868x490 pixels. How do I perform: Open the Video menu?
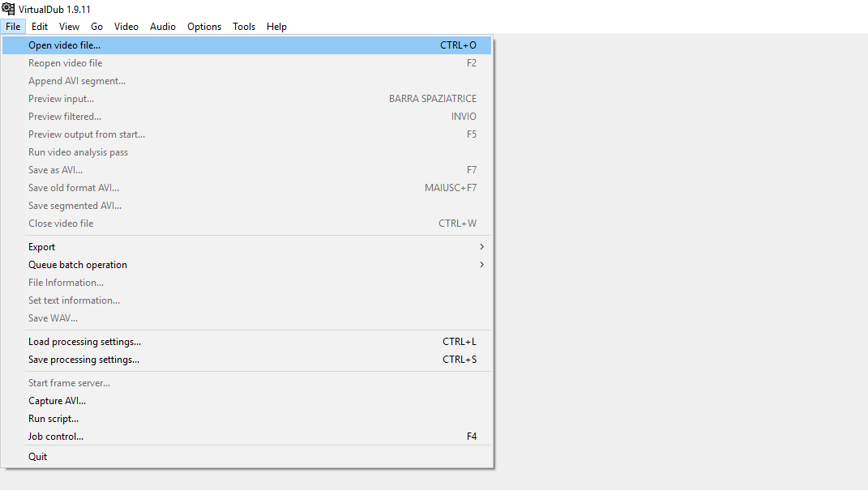[x=126, y=27]
